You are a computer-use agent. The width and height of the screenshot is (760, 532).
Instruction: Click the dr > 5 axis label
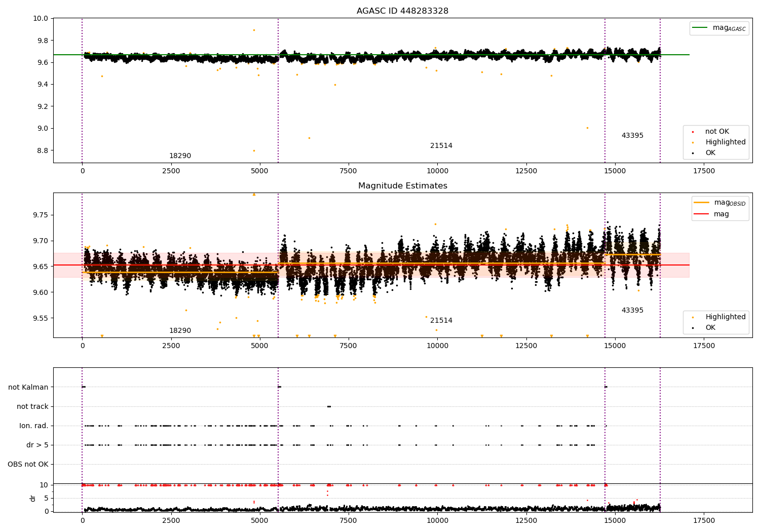point(37,445)
